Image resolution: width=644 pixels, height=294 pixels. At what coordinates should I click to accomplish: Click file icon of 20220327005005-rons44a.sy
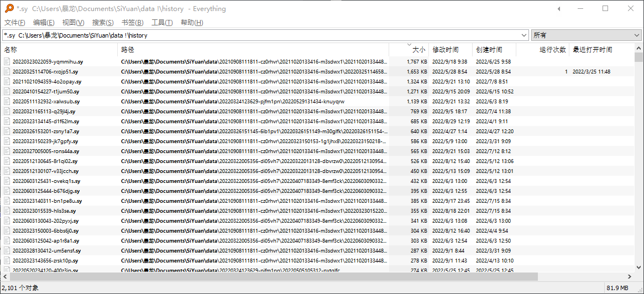click(x=7, y=151)
